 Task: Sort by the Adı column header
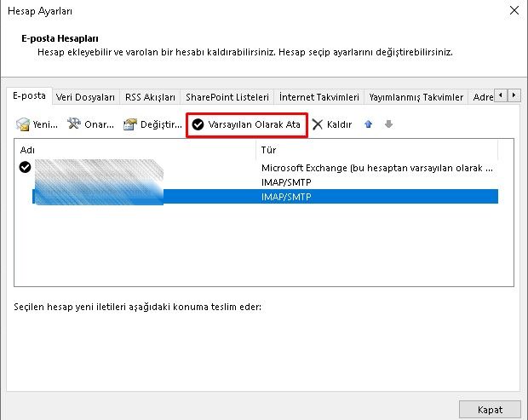[x=136, y=150]
